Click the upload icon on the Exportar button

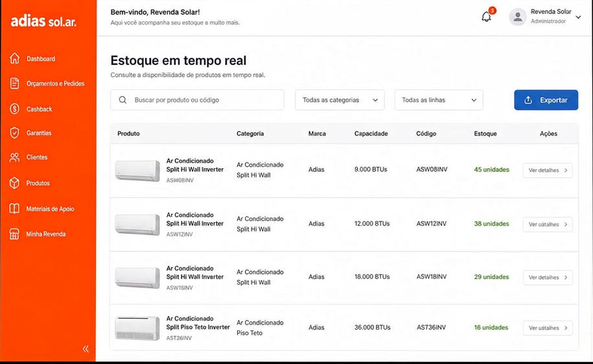pyautogui.click(x=528, y=100)
